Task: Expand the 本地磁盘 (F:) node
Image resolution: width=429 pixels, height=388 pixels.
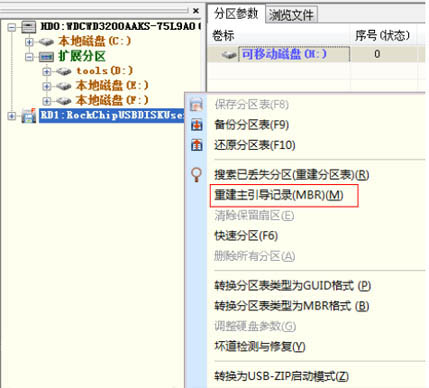Action: click(46, 101)
